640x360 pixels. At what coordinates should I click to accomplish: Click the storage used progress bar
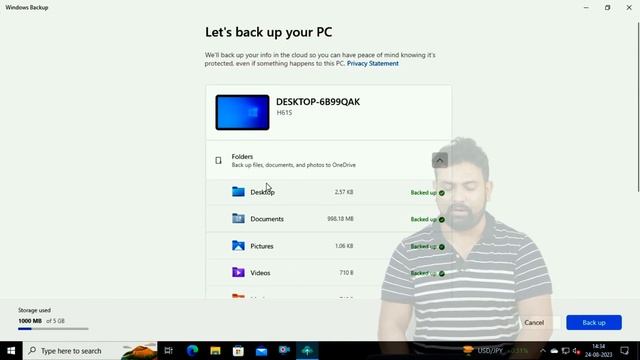point(53,329)
